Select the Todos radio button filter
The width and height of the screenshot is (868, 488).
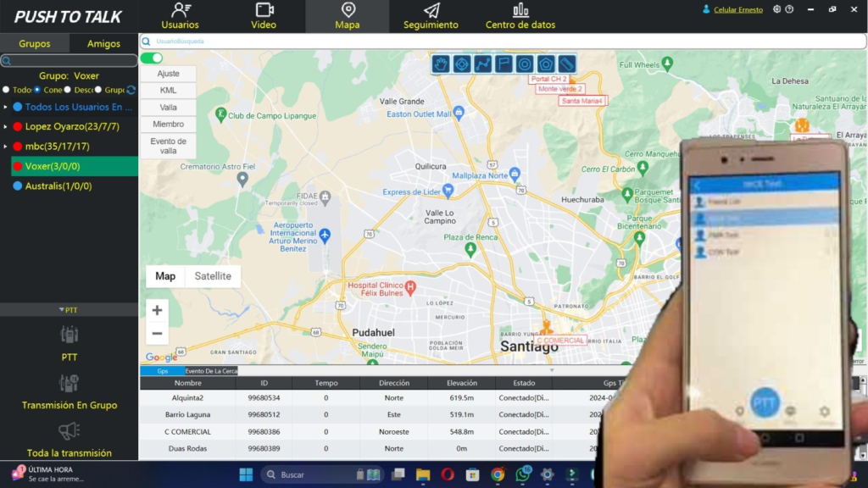coord(7,90)
